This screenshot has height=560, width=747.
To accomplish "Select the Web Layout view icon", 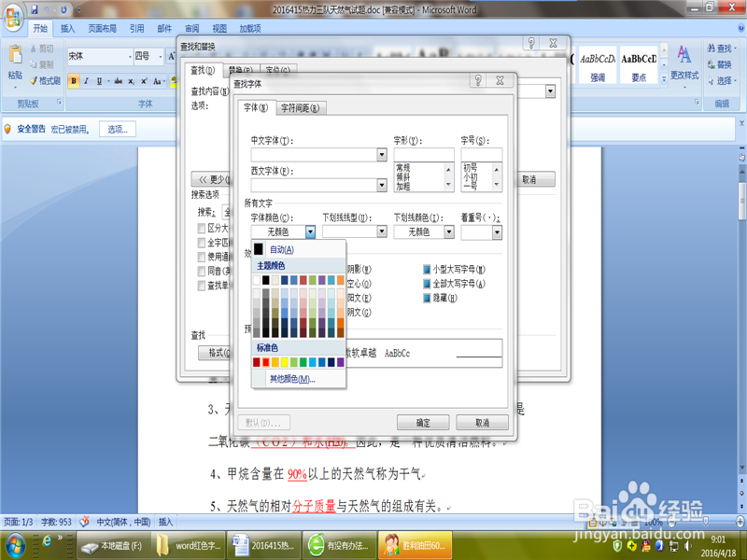I will coord(613,523).
